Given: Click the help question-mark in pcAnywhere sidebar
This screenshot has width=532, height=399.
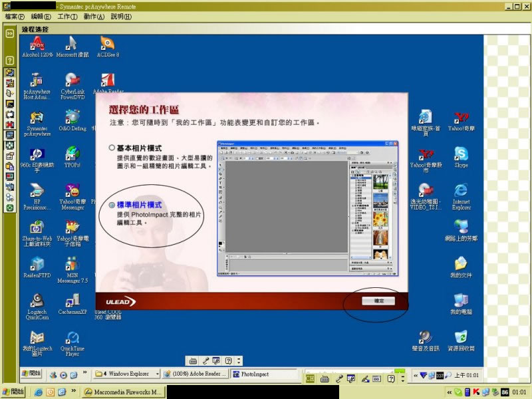Looking at the screenshot, I should point(10,61).
